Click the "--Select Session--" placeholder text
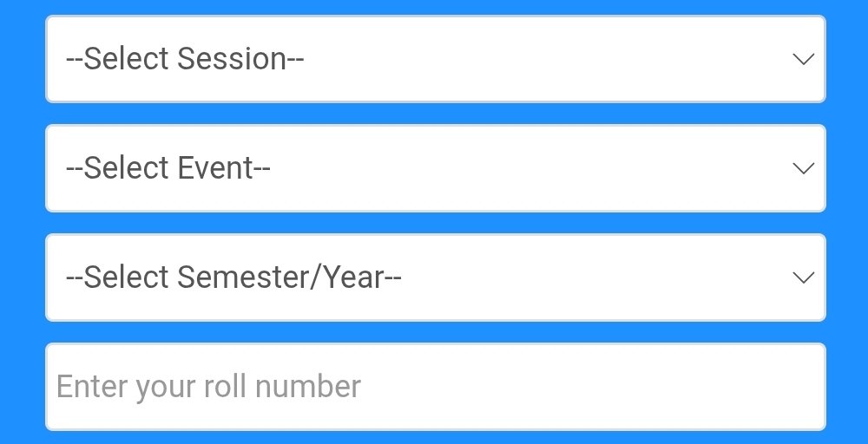 [x=185, y=59]
